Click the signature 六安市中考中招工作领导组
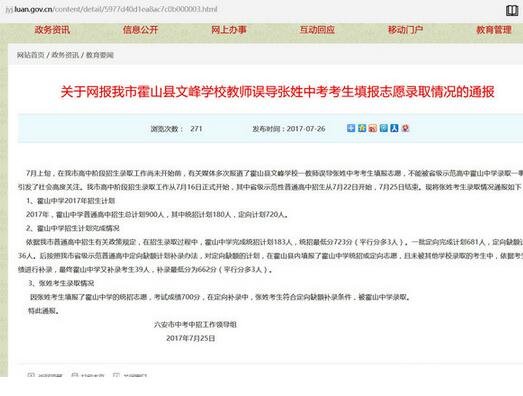Image resolution: width=523 pixels, height=396 pixels. [x=195, y=324]
